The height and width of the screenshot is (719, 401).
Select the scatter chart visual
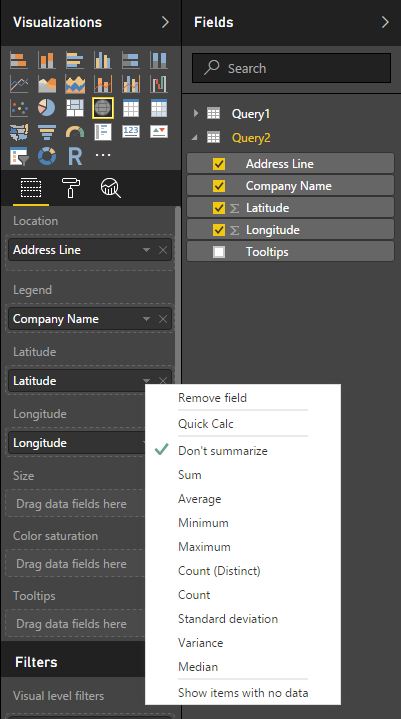[x=19, y=108]
